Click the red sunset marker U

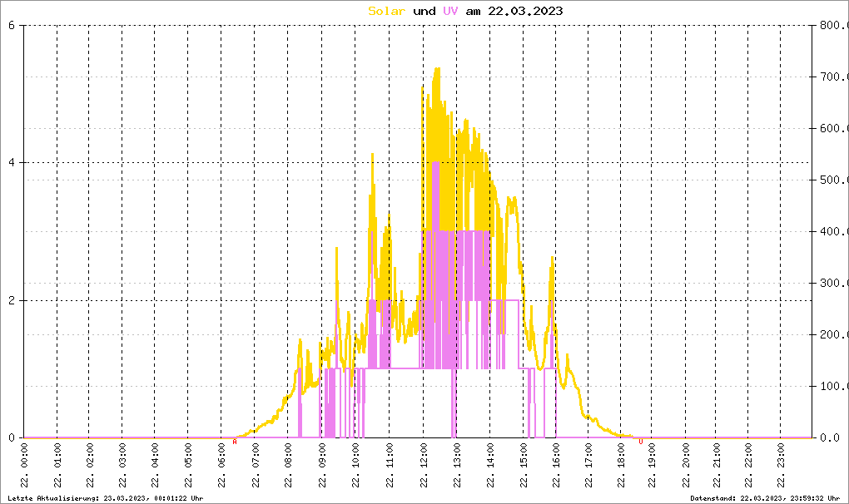pos(641,442)
